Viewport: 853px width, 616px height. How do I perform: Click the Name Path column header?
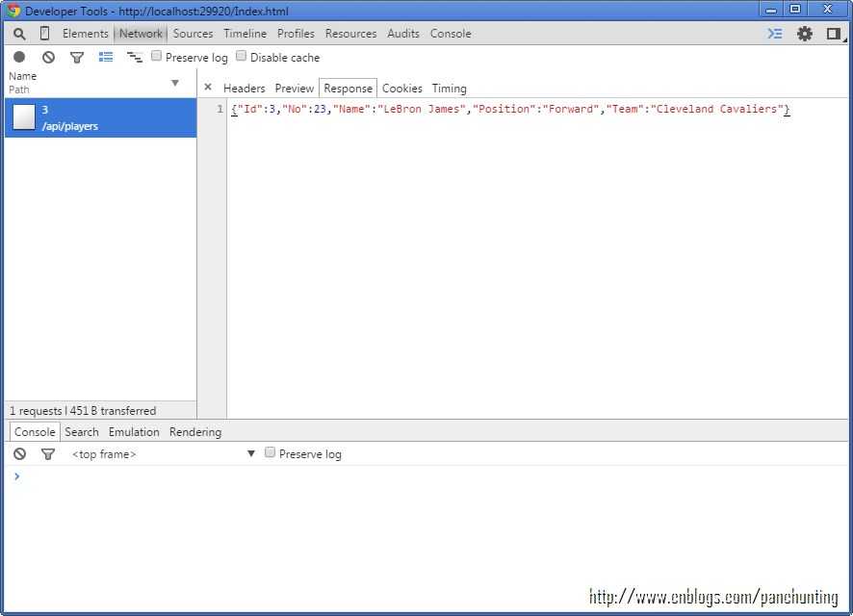101,83
